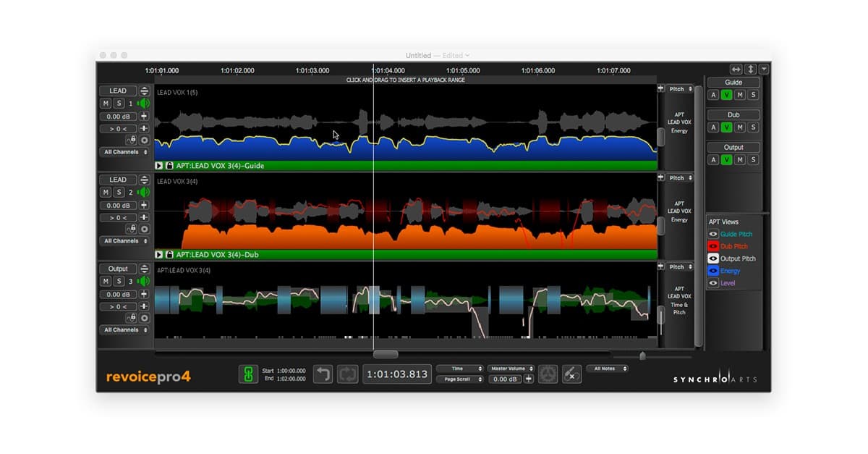
Task: Click the green speaker icon on track 3
Action: click(144, 281)
